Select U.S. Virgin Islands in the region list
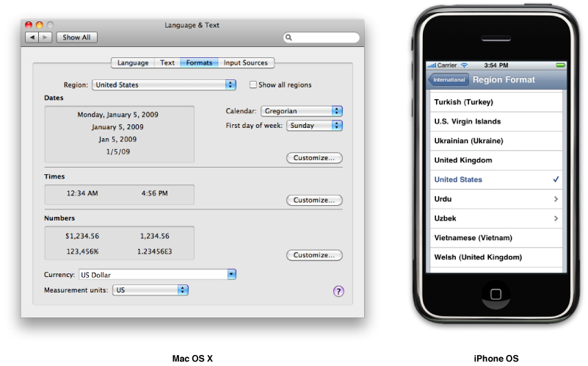 [496, 121]
